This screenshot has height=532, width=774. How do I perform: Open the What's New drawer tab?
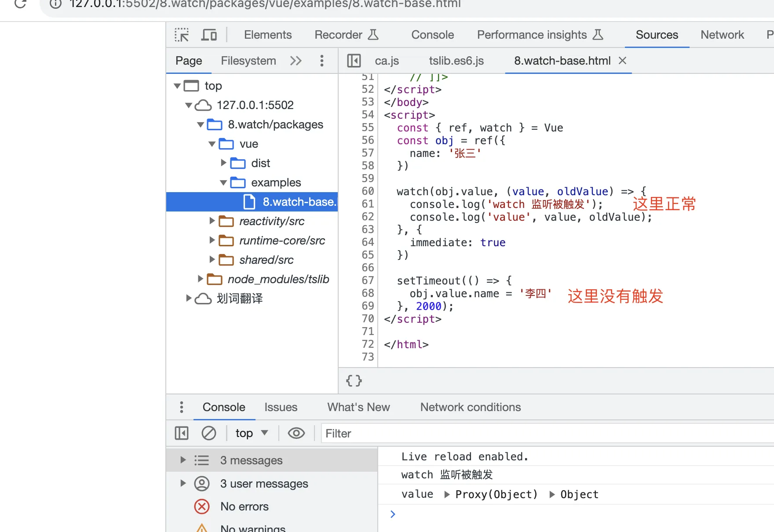(x=358, y=407)
